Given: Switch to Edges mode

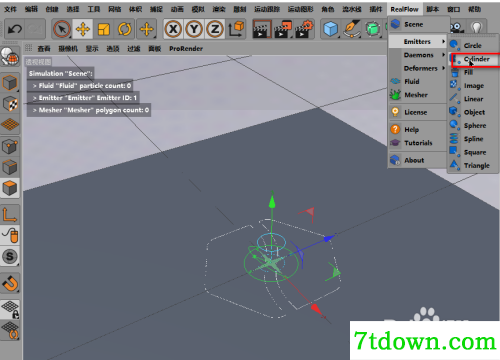Looking at the screenshot, I should (x=10, y=167).
